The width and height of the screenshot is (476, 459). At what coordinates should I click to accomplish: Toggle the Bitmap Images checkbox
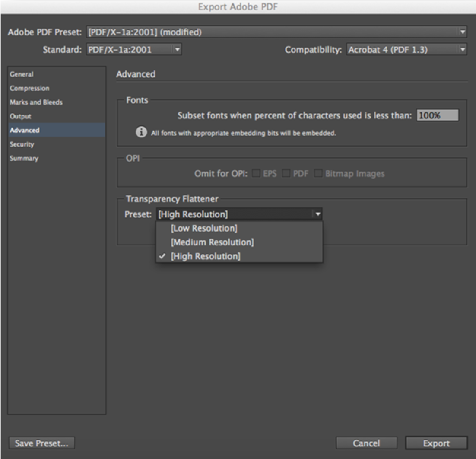pyautogui.click(x=318, y=173)
